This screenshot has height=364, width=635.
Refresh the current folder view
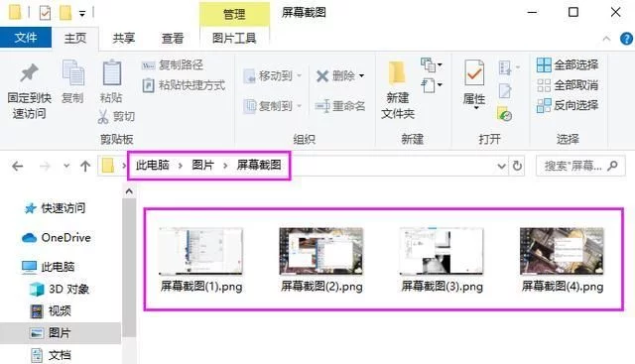pyautogui.click(x=517, y=166)
